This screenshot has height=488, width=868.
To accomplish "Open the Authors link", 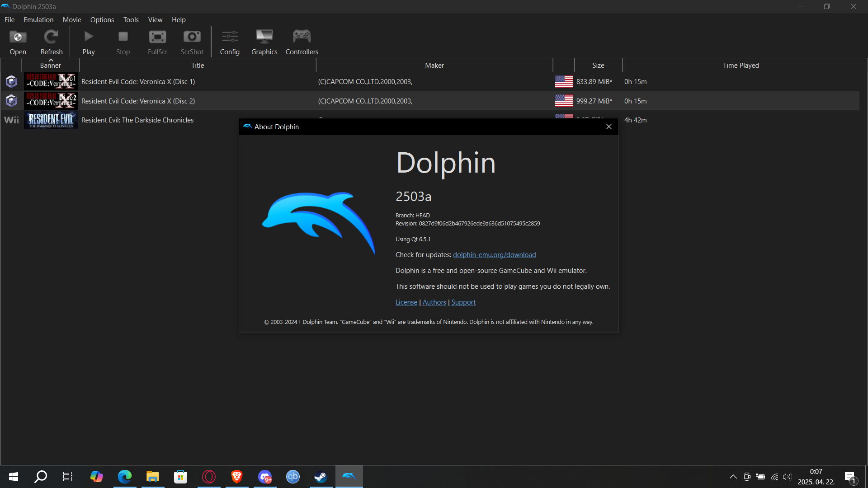I will (x=434, y=302).
